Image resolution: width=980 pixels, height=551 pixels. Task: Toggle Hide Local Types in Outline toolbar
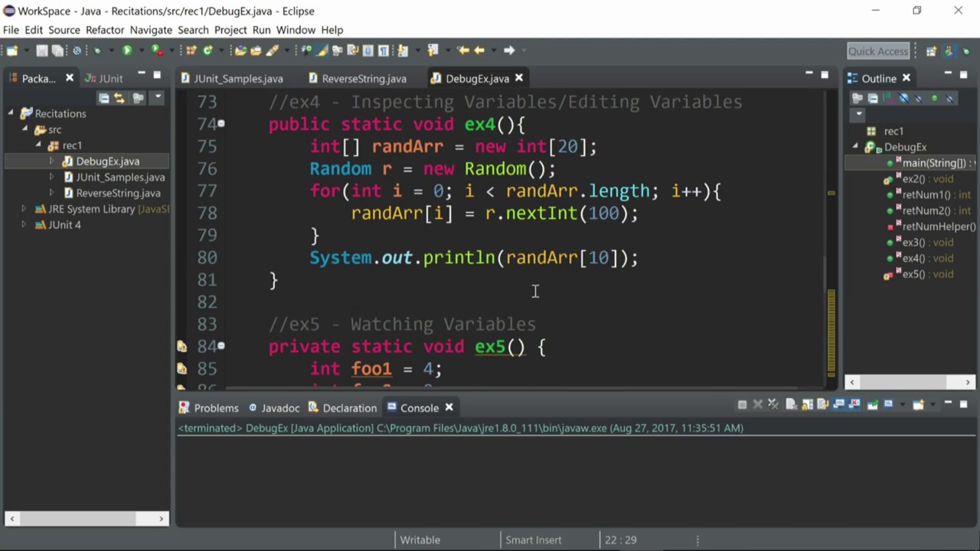[949, 98]
